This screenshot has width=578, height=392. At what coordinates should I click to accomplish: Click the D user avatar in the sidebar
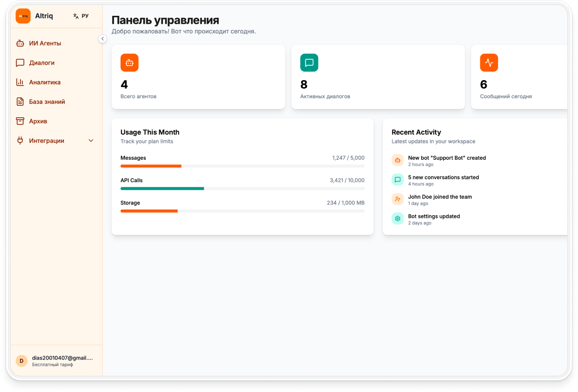(x=21, y=361)
